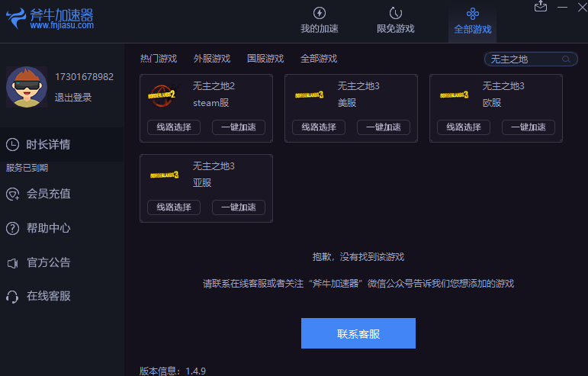Viewport: 588px width, 376px height.
Task: Click the user avatar picture
Action: tap(27, 87)
